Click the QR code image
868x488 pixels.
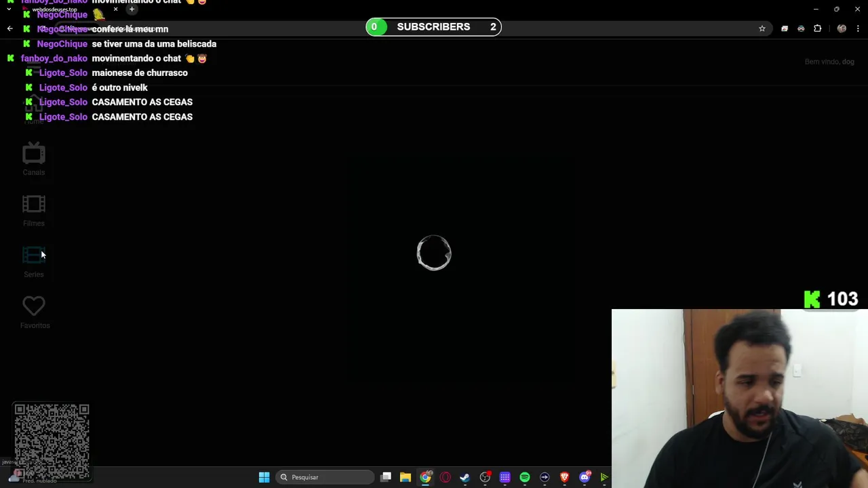[x=52, y=441]
